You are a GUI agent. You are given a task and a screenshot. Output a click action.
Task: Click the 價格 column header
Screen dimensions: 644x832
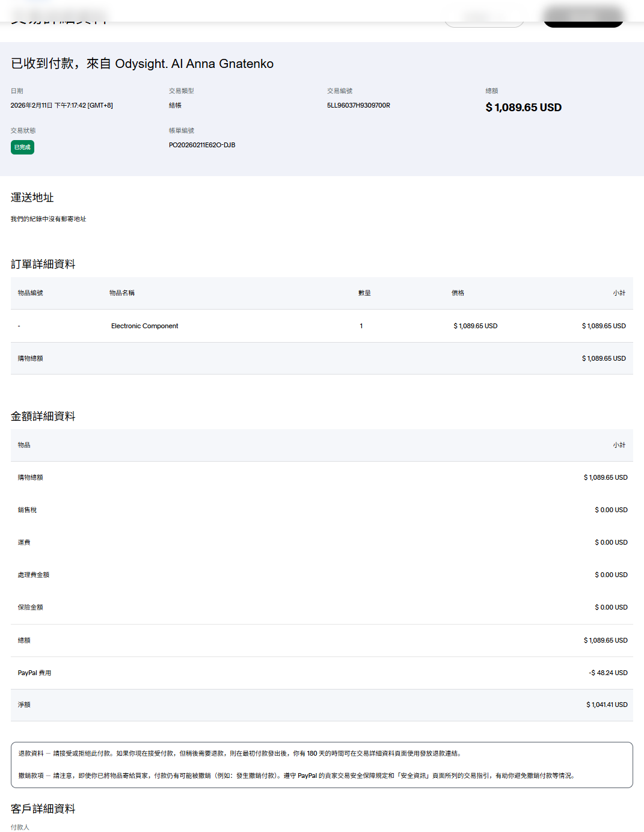coord(458,293)
